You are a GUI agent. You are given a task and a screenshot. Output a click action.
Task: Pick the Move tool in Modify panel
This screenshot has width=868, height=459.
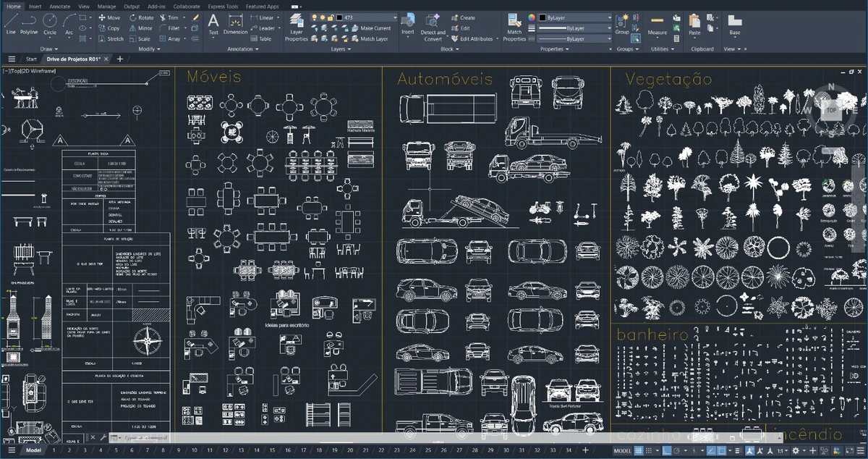[109, 17]
